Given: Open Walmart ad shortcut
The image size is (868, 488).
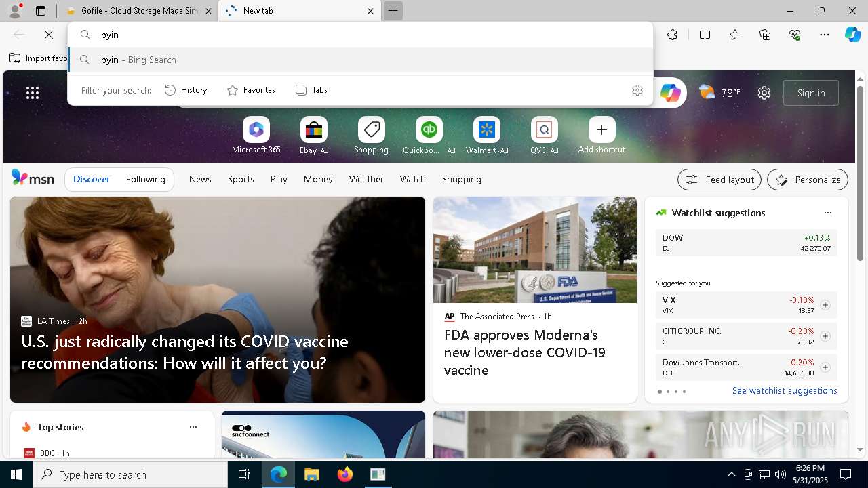Looking at the screenshot, I should tap(486, 136).
